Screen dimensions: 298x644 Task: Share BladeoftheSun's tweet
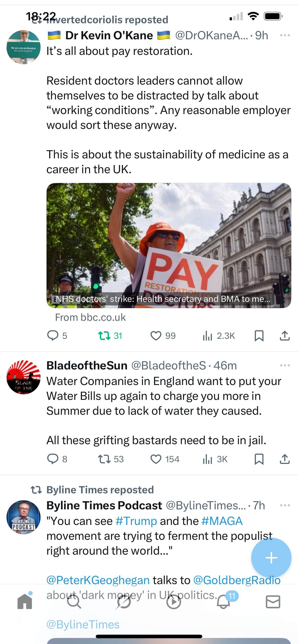tap(285, 459)
